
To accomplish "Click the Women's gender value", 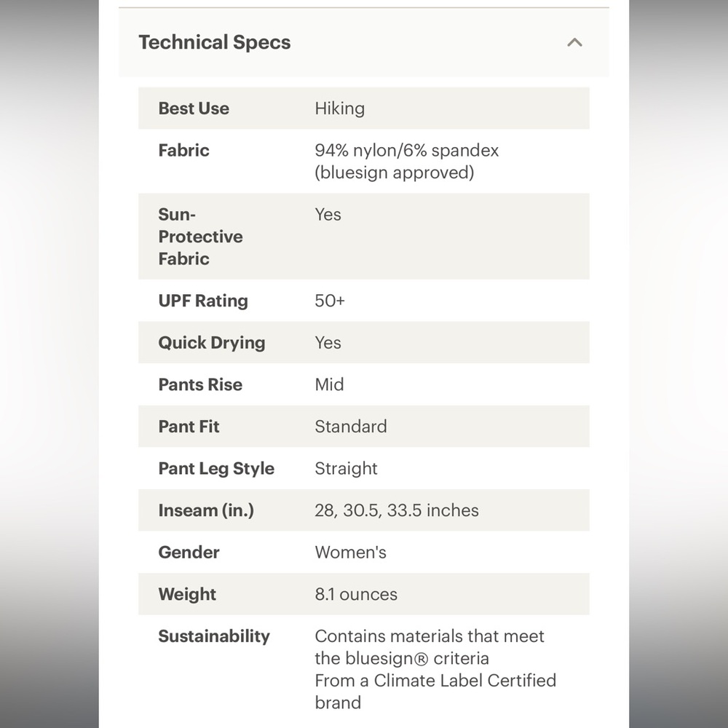I will 351,552.
